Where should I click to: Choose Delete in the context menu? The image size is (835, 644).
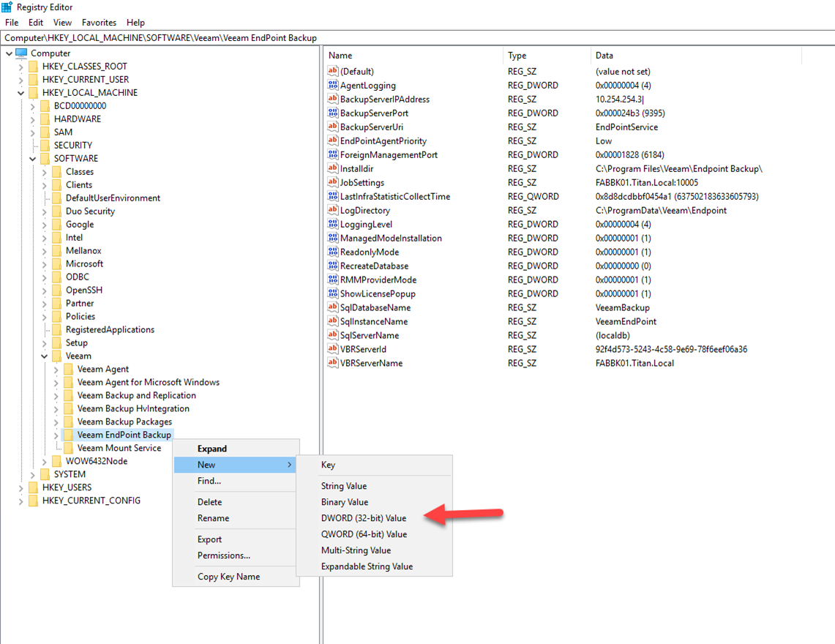pyautogui.click(x=209, y=502)
